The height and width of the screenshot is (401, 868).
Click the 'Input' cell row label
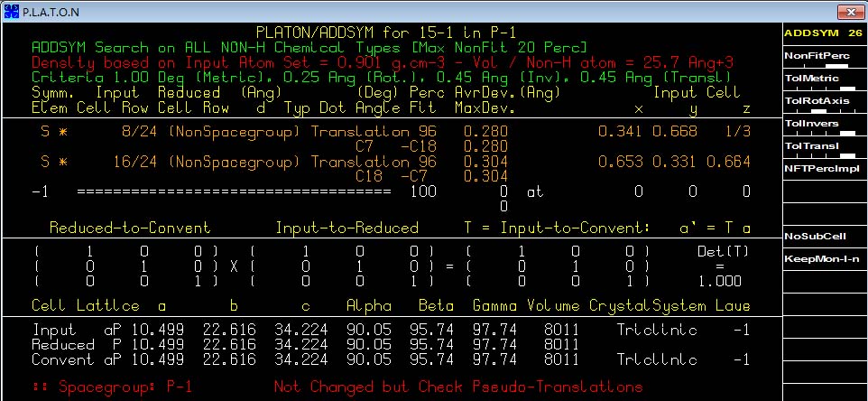tap(54, 331)
